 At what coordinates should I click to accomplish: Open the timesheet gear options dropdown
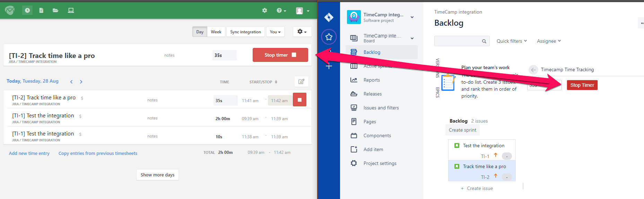(302, 32)
